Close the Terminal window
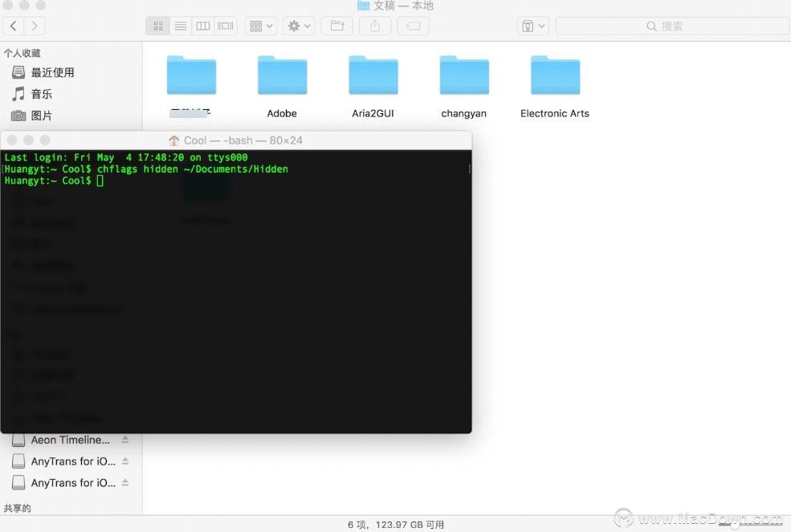This screenshot has height=532, width=791. coord(13,140)
